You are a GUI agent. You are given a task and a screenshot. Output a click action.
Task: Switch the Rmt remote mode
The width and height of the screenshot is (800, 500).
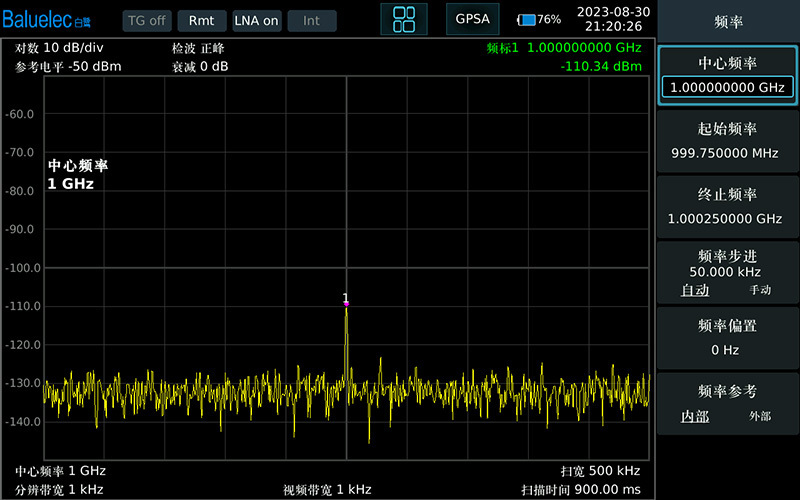point(202,21)
